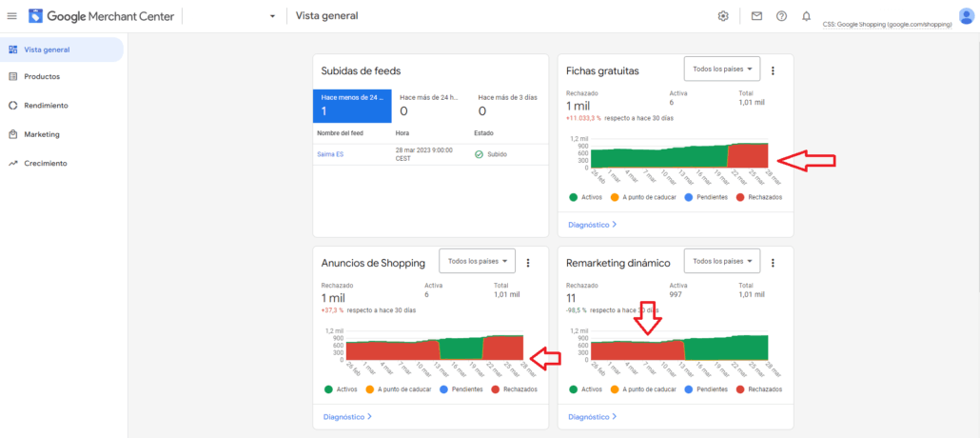
Task: Open the notifications bell
Action: pyautogui.click(x=807, y=16)
